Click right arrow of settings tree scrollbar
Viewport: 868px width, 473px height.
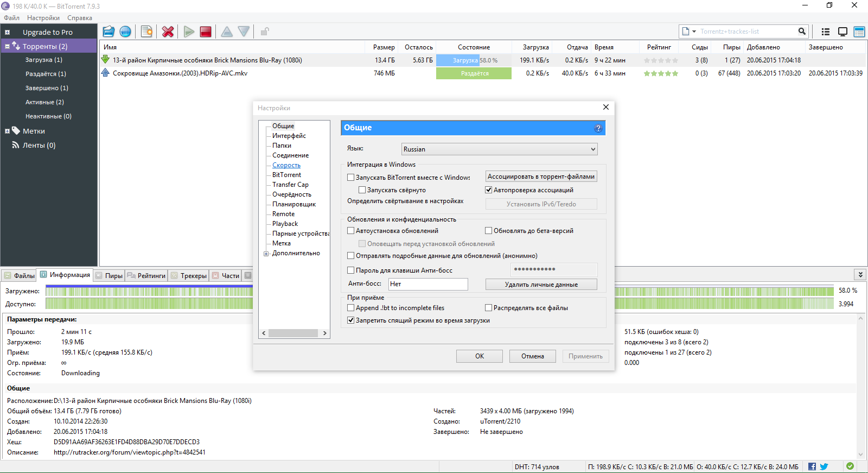(325, 333)
